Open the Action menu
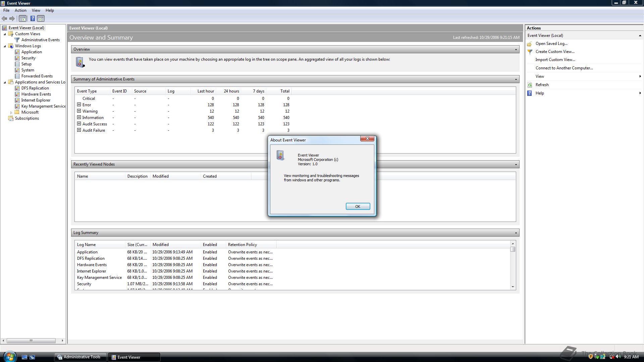The image size is (644, 362). (20, 10)
